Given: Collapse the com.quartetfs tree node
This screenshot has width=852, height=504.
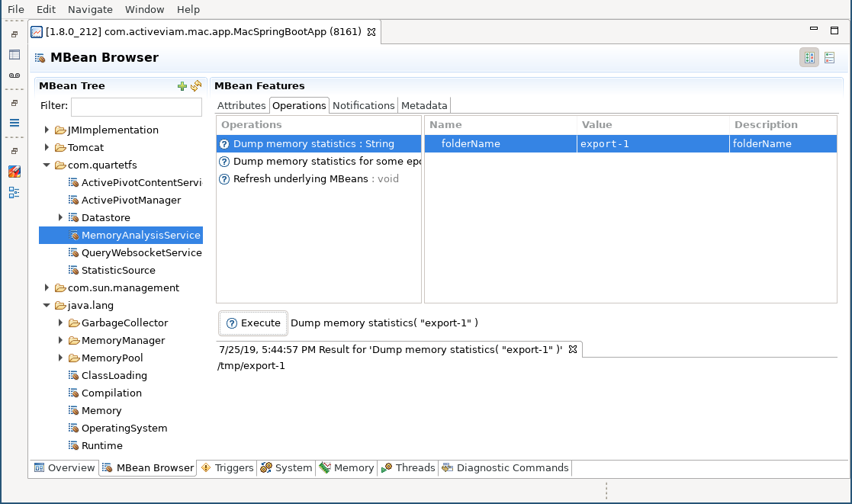Looking at the screenshot, I should (47, 165).
